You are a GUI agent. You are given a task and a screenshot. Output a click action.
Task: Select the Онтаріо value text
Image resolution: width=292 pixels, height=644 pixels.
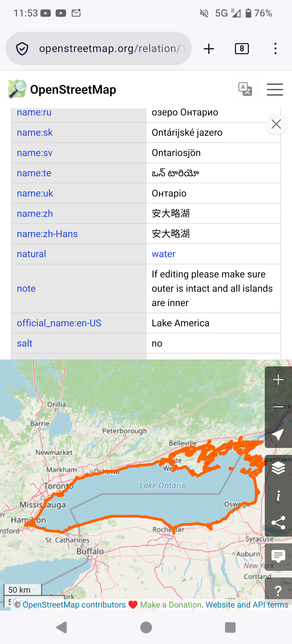click(x=169, y=193)
